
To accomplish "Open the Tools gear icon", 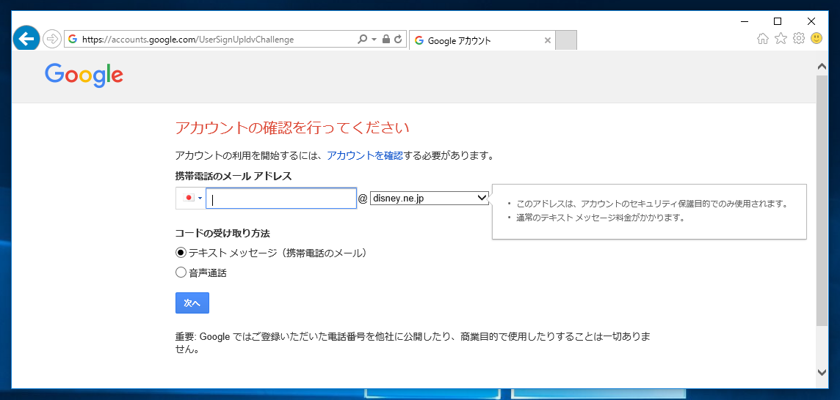I will point(799,39).
